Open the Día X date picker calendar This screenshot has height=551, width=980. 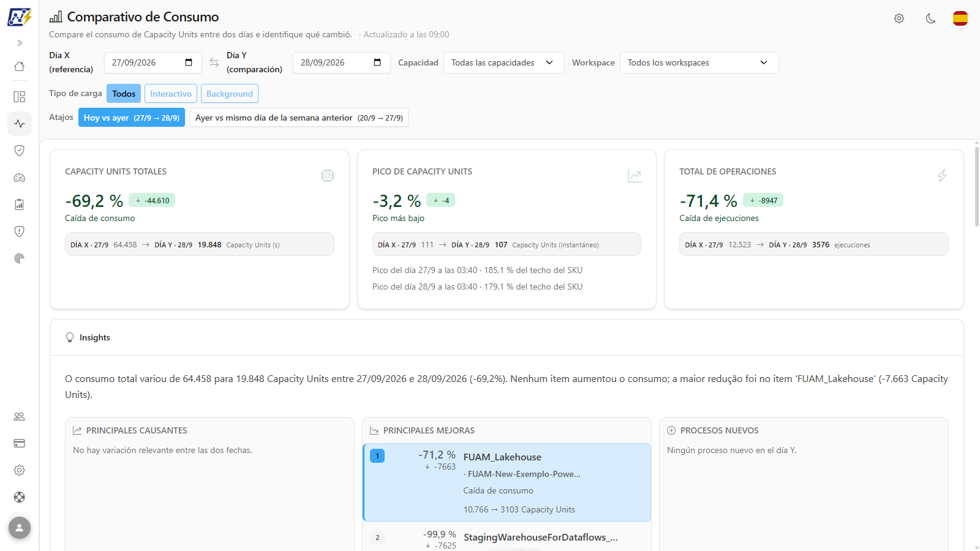click(189, 62)
